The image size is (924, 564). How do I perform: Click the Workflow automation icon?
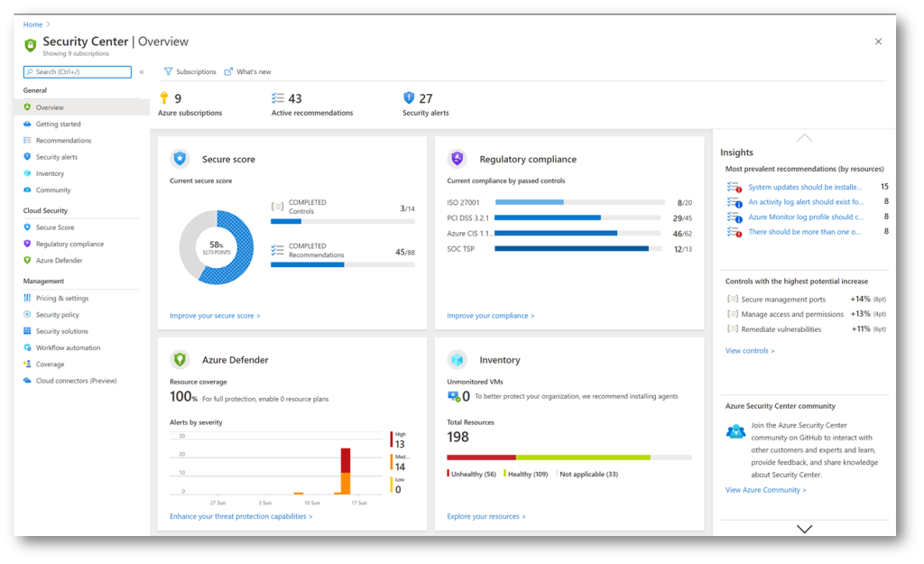27,347
